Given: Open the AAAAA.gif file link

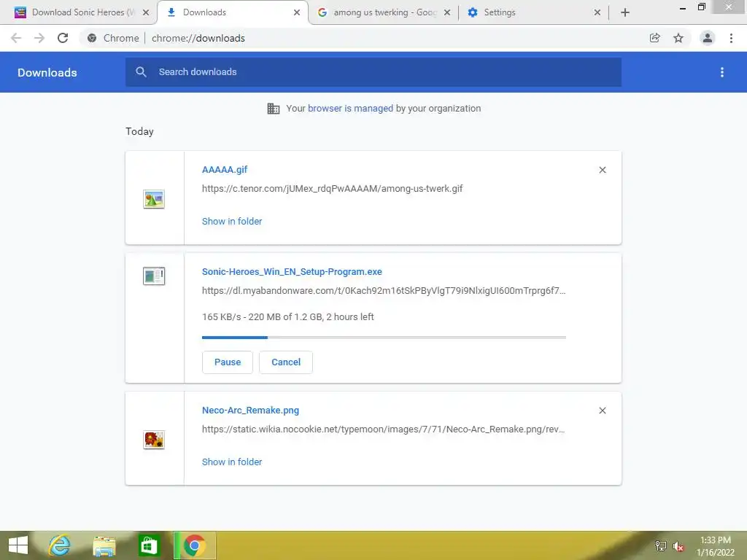Looking at the screenshot, I should pyautogui.click(x=225, y=169).
